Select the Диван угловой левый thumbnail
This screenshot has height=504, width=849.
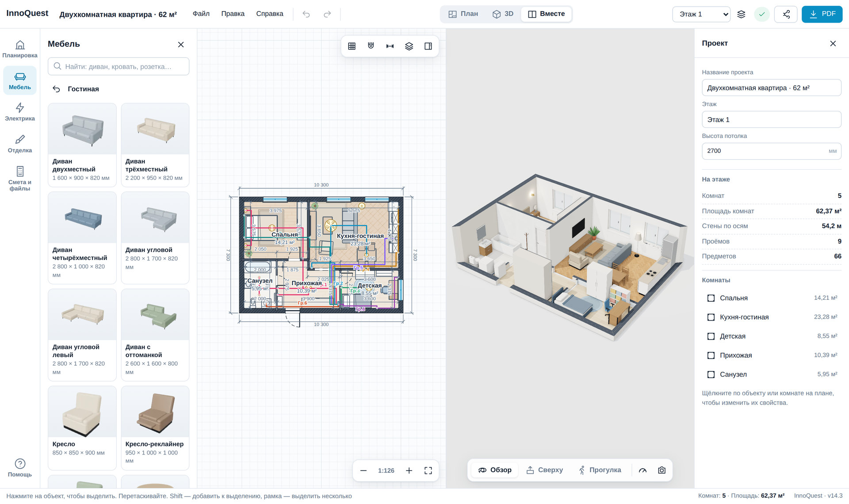tap(82, 314)
